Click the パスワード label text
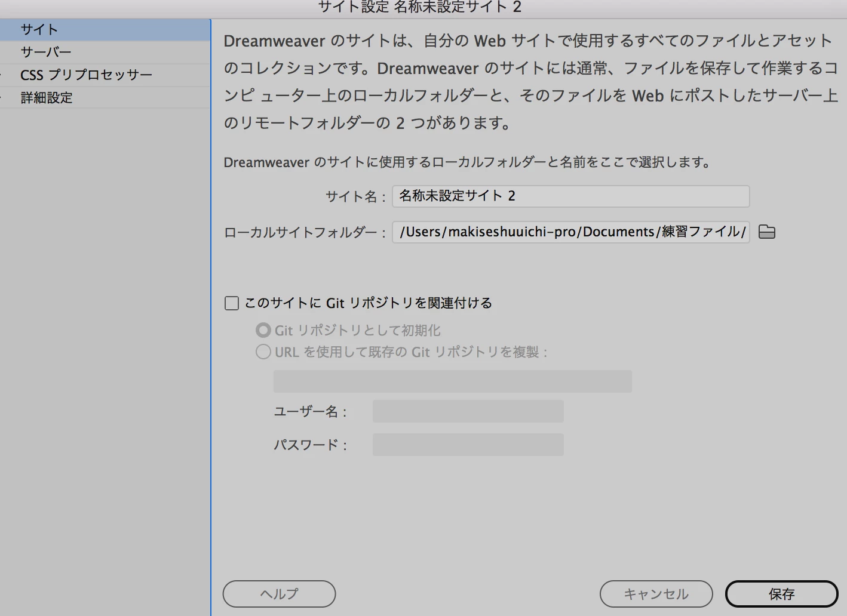 (x=310, y=445)
